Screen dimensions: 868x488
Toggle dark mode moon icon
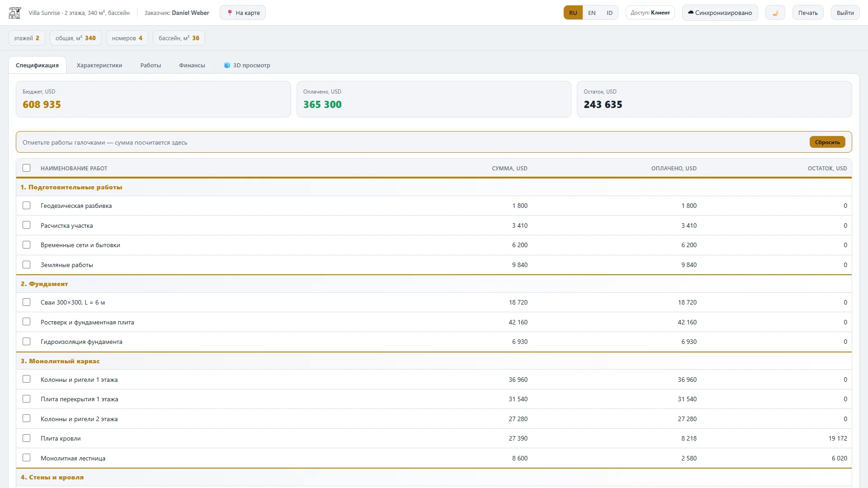point(775,13)
